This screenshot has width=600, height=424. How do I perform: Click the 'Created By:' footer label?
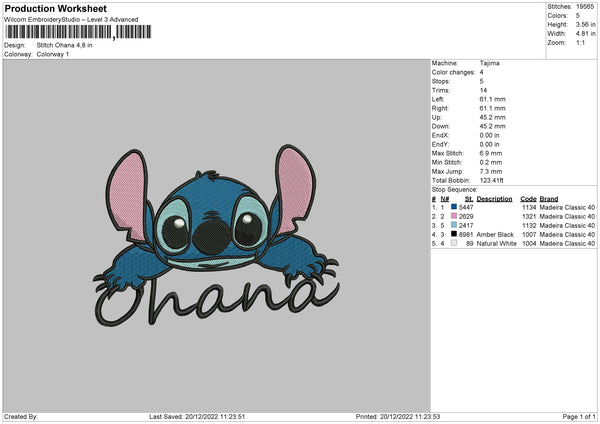pos(21,417)
